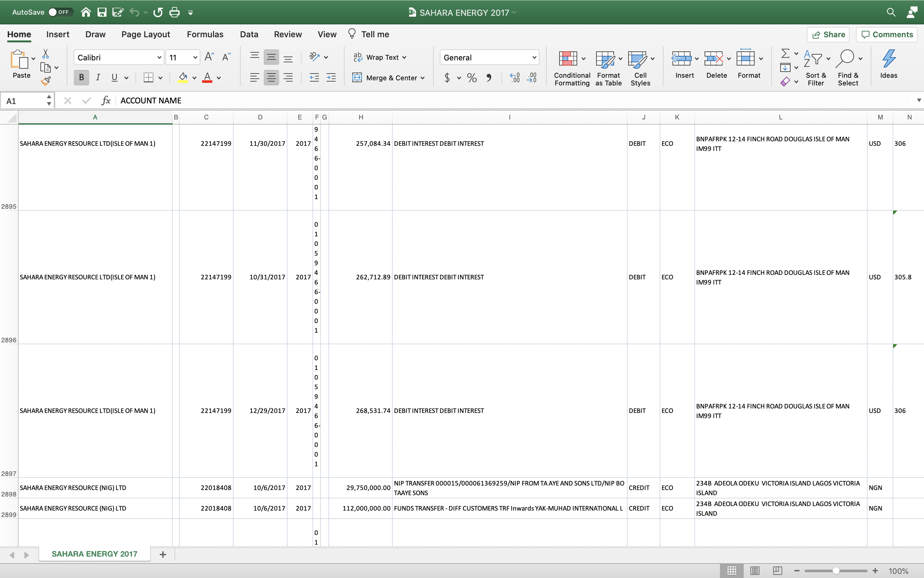Open the Review ribbon tab
The height and width of the screenshot is (578, 924).
288,34
